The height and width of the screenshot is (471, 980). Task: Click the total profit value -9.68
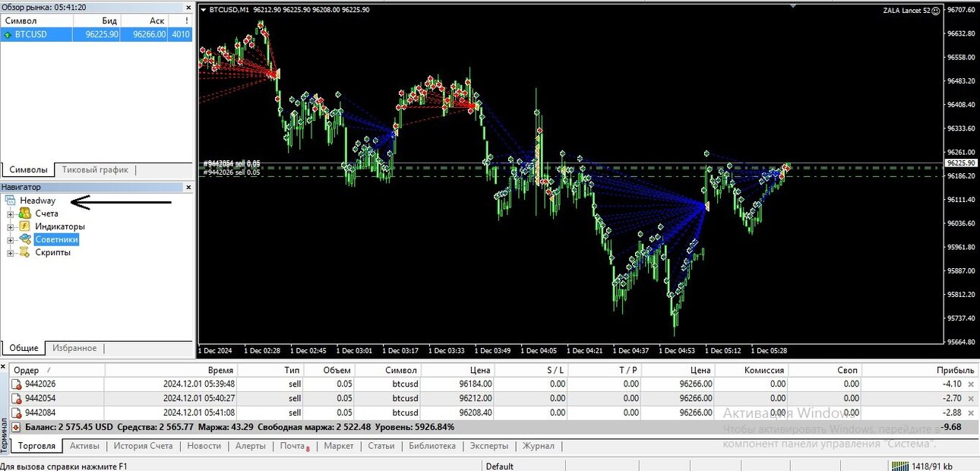[x=950, y=427]
